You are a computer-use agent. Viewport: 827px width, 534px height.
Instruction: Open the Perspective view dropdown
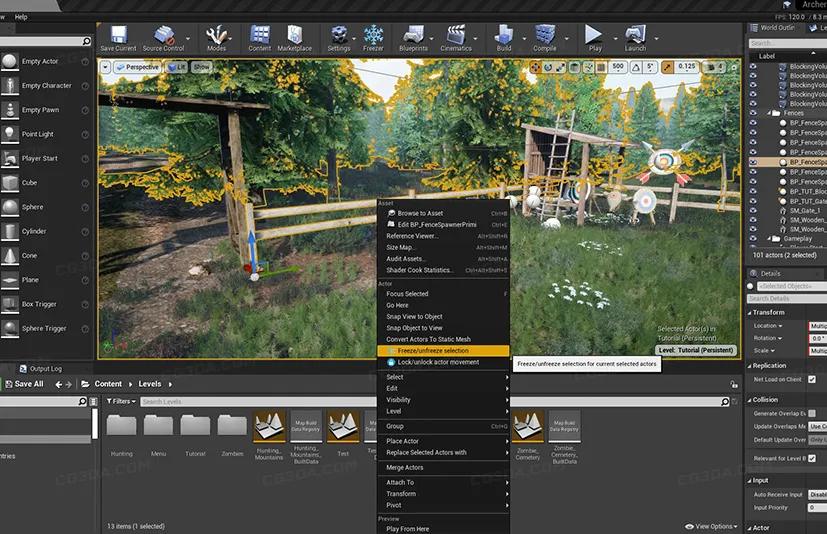coord(137,67)
